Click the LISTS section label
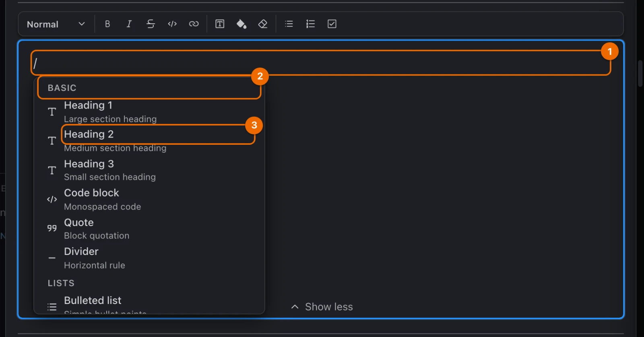 pyautogui.click(x=61, y=283)
